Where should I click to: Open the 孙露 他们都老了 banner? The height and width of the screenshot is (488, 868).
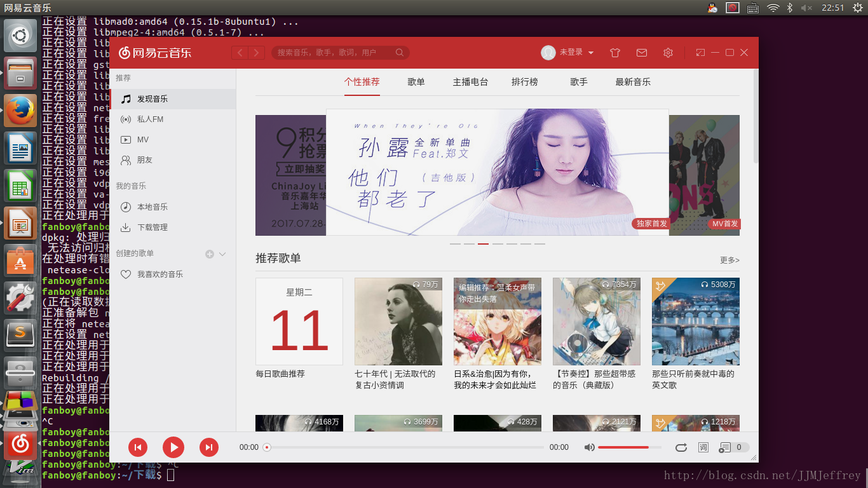(x=498, y=172)
